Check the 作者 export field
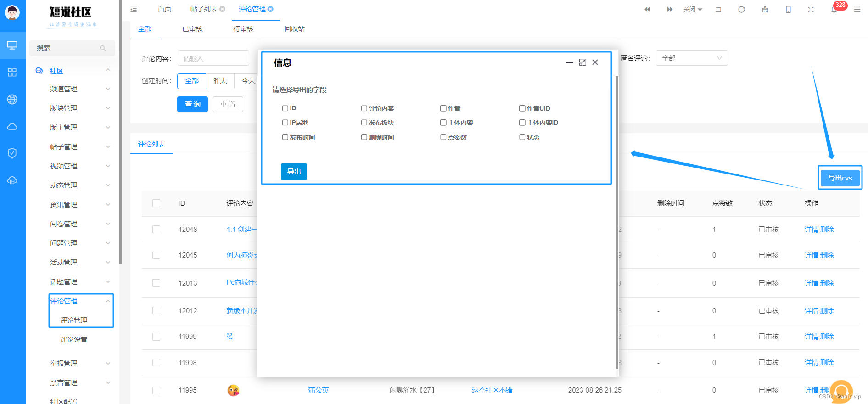Screen dimensions: 868x404 coord(443,108)
